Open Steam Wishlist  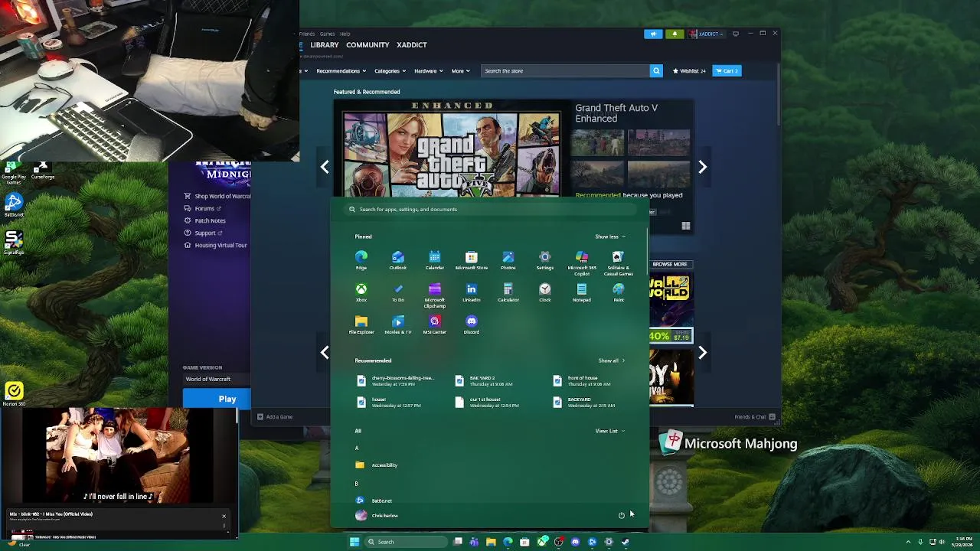(x=689, y=70)
